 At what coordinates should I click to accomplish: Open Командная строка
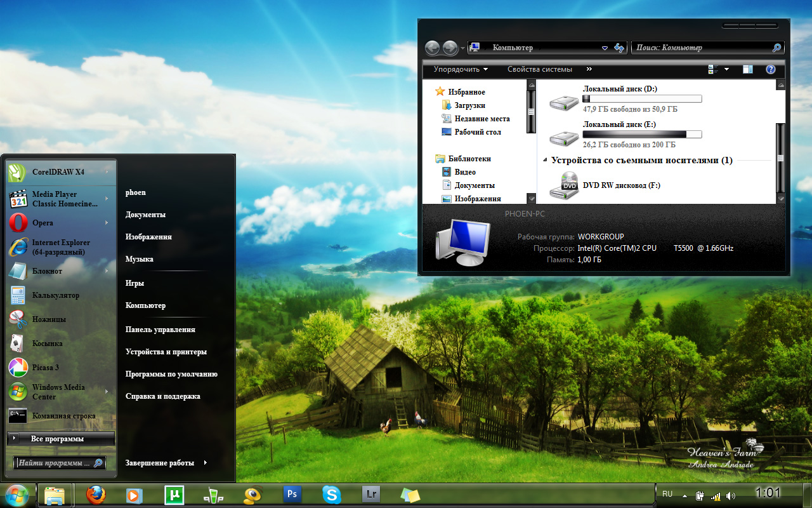[x=62, y=416]
